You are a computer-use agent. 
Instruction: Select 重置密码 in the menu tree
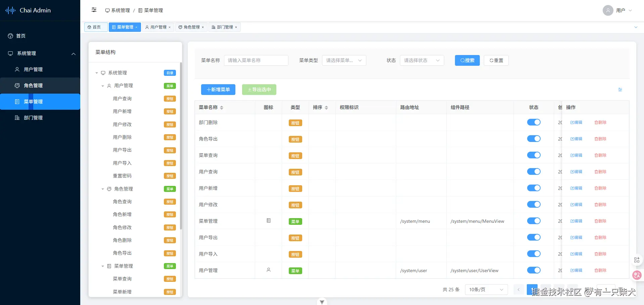(x=122, y=176)
